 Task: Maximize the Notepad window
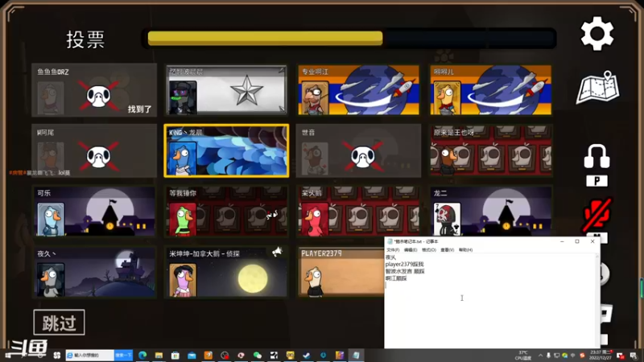click(x=577, y=241)
